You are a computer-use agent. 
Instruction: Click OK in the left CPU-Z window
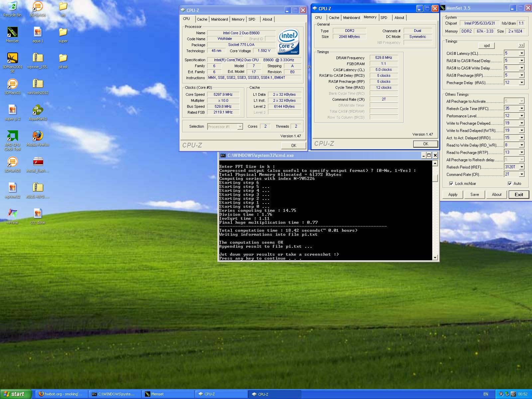[x=294, y=145]
